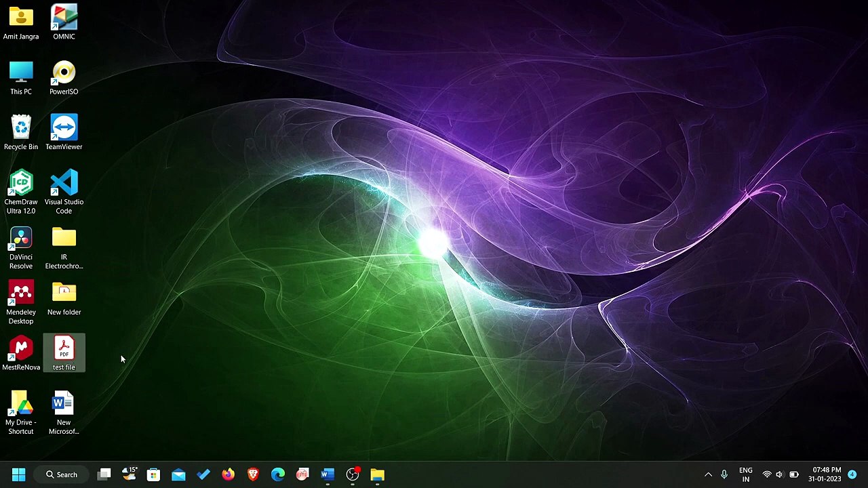This screenshot has width=868, height=488.
Task: Select the New folder desktop icon
Action: pyautogui.click(x=64, y=299)
